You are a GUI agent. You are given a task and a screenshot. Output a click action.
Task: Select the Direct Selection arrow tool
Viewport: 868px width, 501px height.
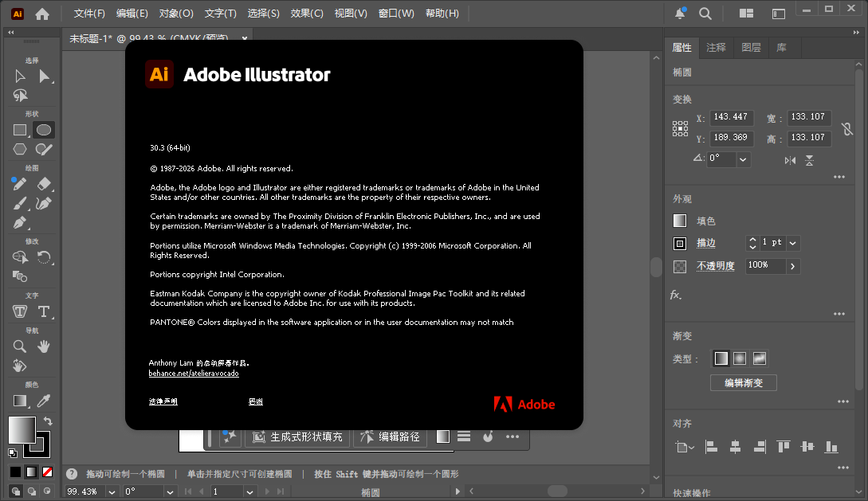(45, 76)
